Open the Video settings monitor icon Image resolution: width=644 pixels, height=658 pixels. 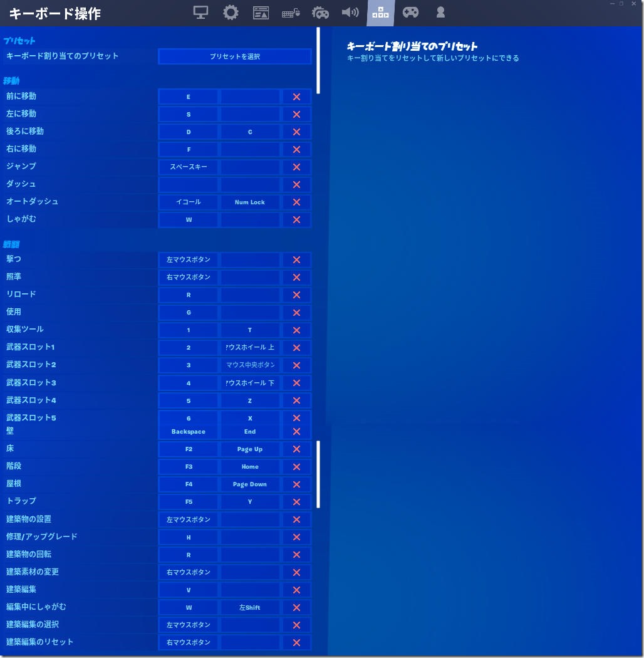pos(200,13)
